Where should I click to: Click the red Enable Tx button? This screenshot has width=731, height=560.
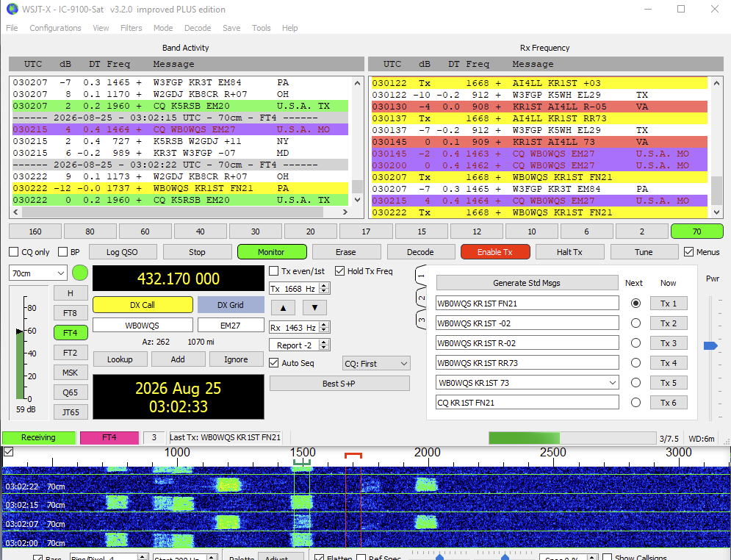(495, 252)
